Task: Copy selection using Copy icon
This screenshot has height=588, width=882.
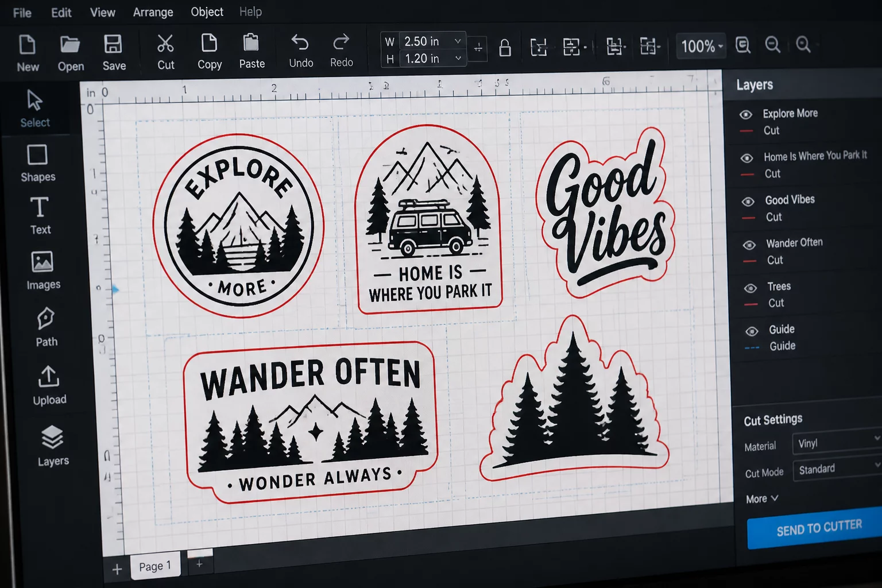Action: pyautogui.click(x=209, y=43)
